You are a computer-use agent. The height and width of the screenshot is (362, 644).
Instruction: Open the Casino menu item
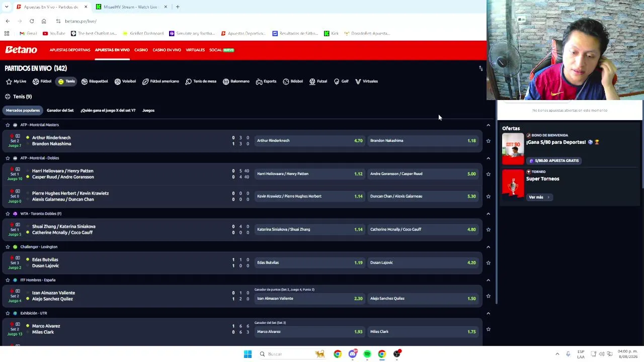tap(141, 50)
